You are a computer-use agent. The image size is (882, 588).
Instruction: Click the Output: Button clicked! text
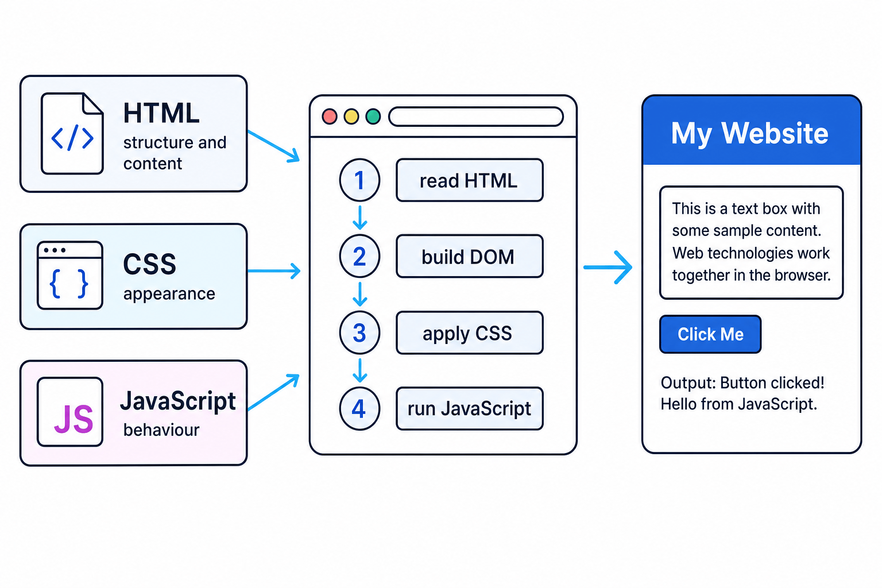click(742, 382)
